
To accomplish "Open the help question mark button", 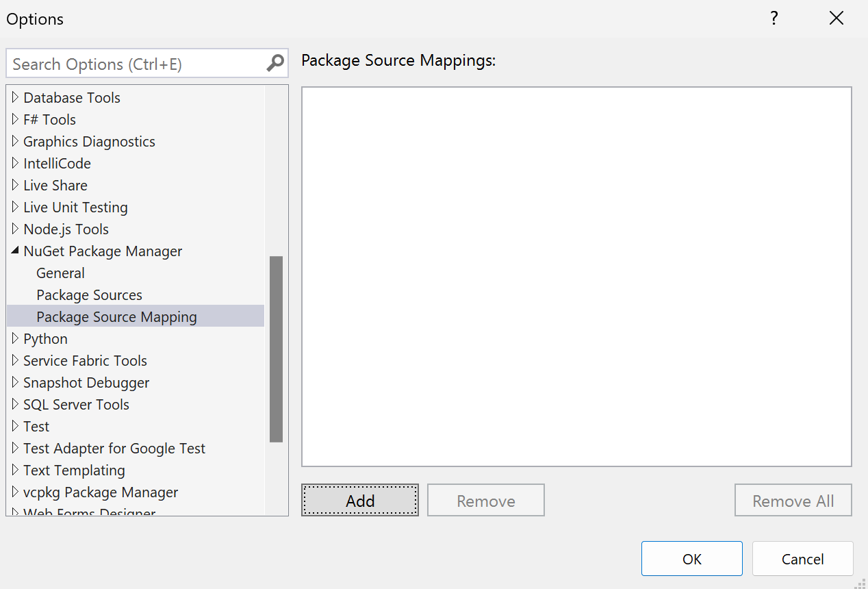I will coord(774,18).
